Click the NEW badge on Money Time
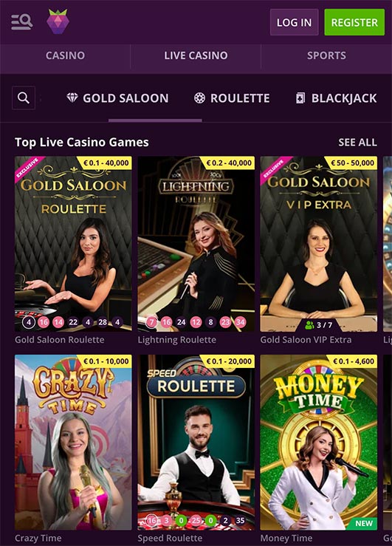This screenshot has height=546, width=392. tap(364, 523)
